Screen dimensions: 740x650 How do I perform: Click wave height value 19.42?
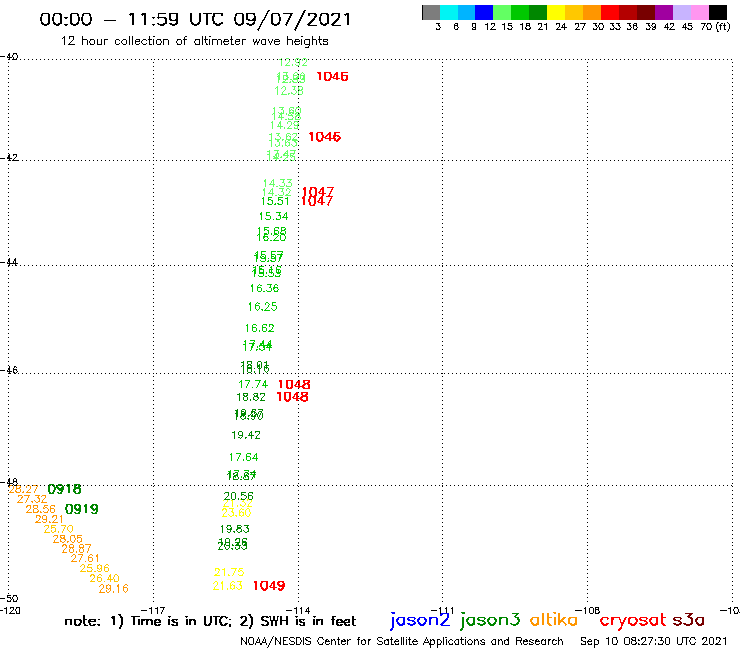246,435
